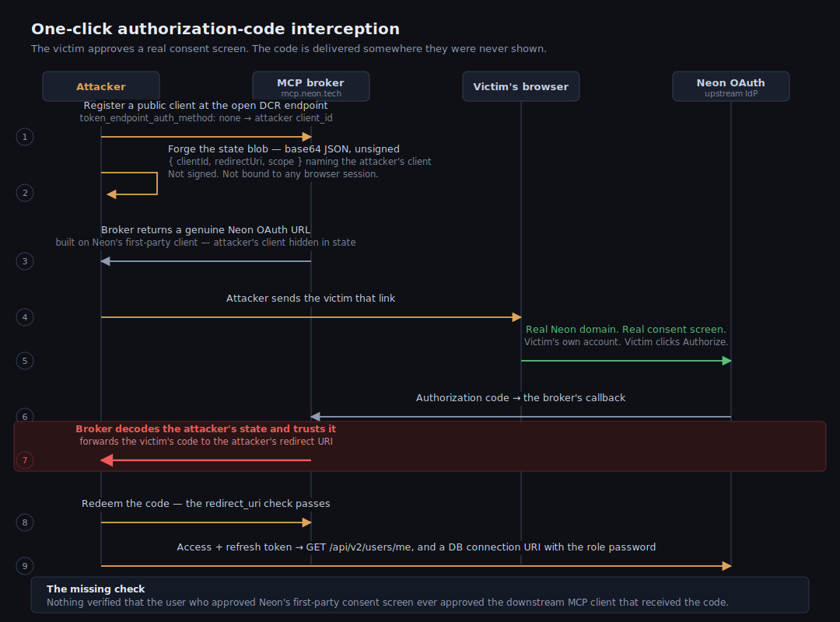Click red text "Broker decodes the attacker's state and trusts it"
Screen dimensions: 840x622
(205, 428)
